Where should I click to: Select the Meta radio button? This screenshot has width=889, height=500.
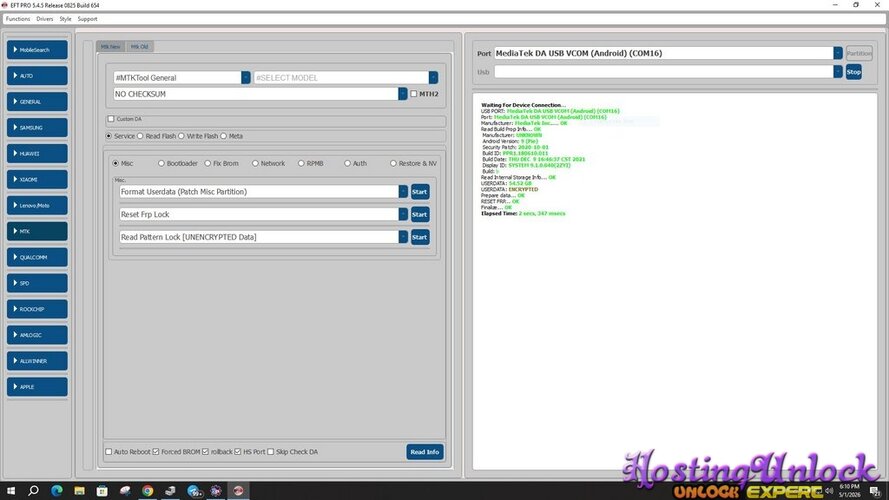223,136
